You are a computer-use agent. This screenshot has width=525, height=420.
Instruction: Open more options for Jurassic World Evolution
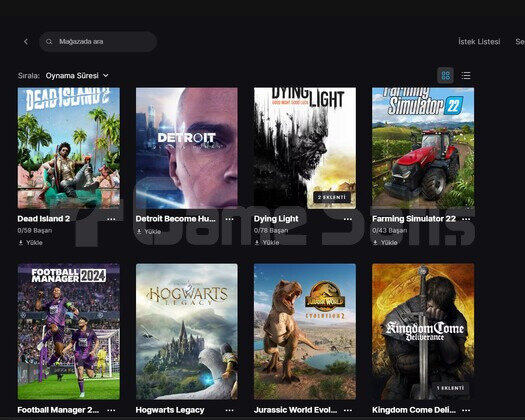[x=348, y=410]
